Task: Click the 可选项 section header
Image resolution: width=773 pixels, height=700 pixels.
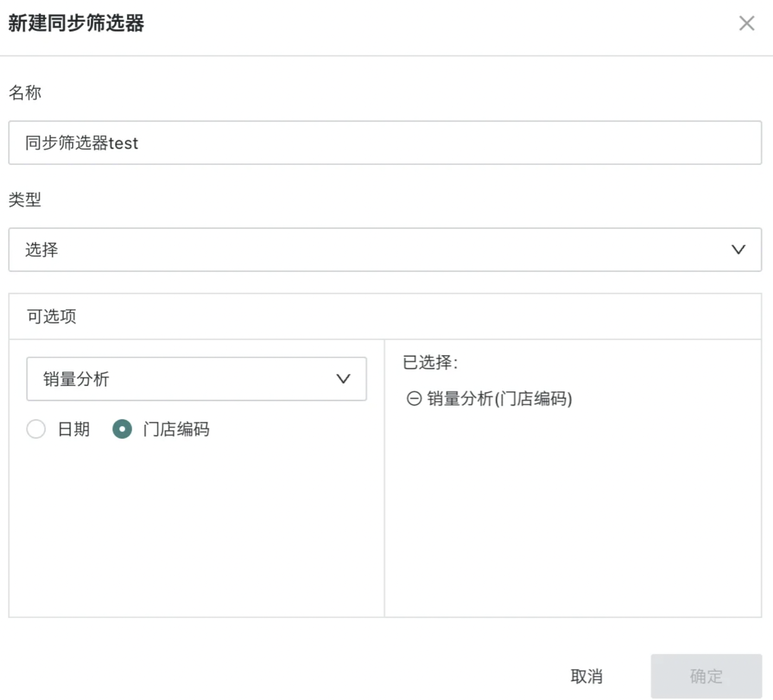Action: pyautogui.click(x=52, y=316)
